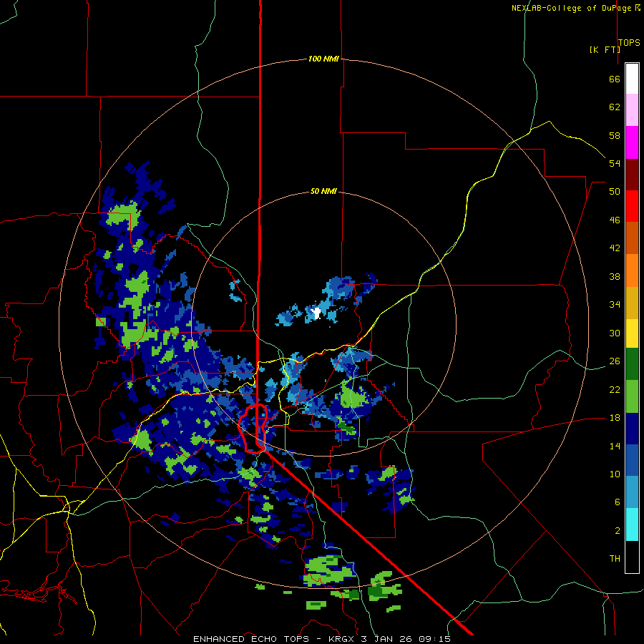Click the 62 legend value
This screenshot has height=644, width=644.
point(615,107)
